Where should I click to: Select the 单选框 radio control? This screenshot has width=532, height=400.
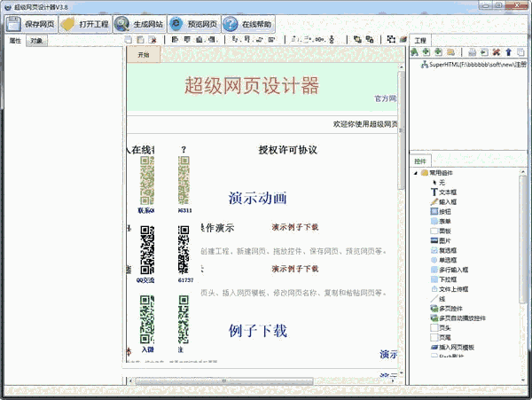tap(444, 260)
